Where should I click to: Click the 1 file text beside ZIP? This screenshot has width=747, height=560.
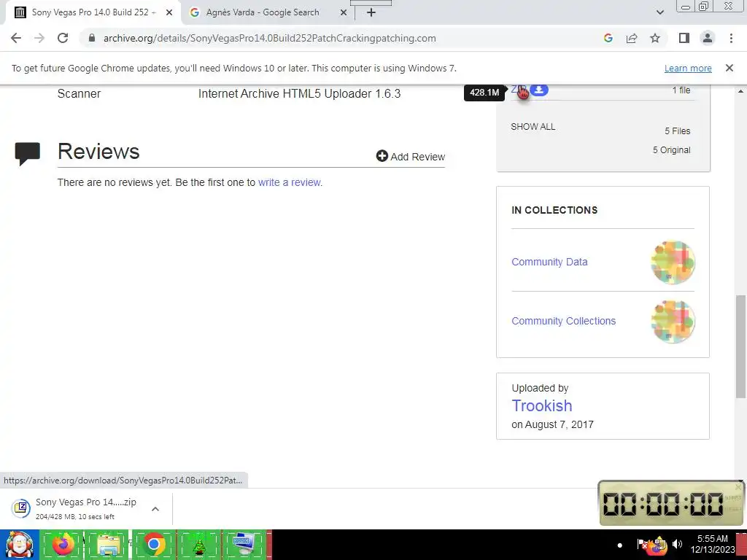click(681, 90)
